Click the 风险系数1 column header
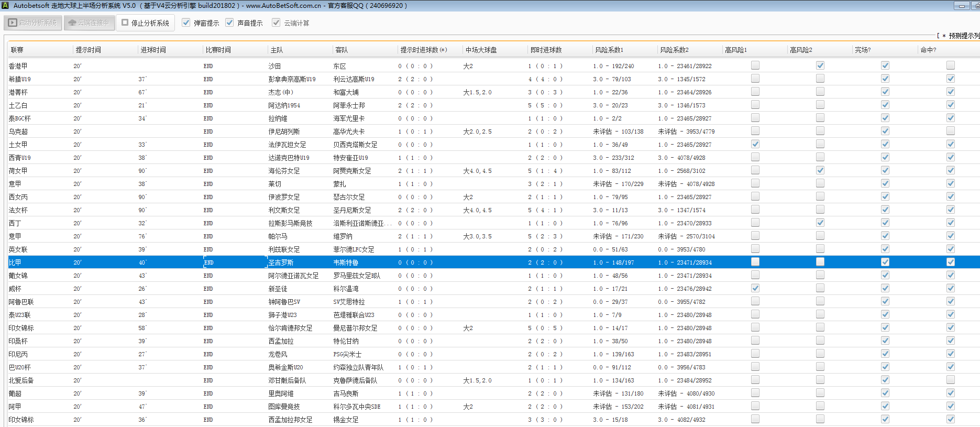This screenshot has height=427, width=980. click(609, 50)
